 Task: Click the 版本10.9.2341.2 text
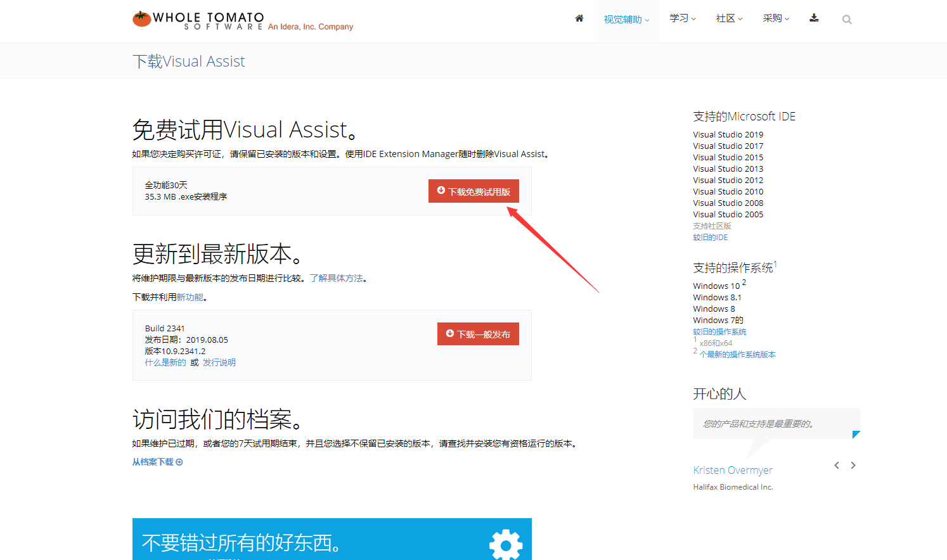click(x=175, y=351)
